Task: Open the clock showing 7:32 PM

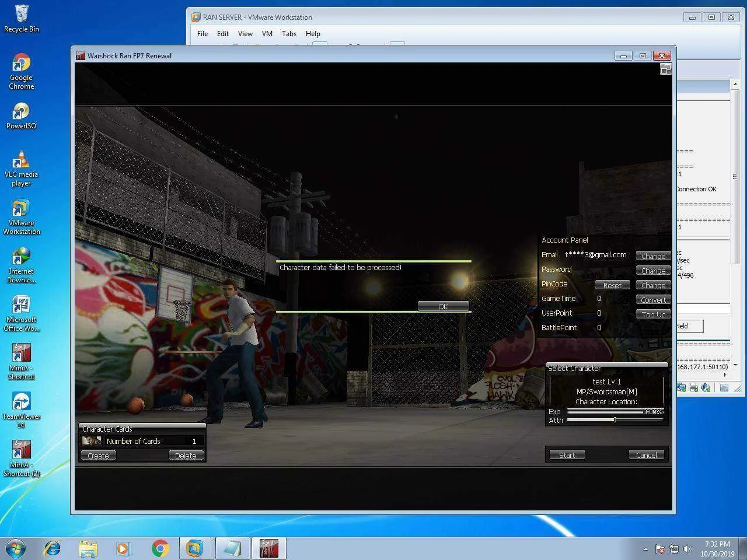Action: pyautogui.click(x=717, y=549)
